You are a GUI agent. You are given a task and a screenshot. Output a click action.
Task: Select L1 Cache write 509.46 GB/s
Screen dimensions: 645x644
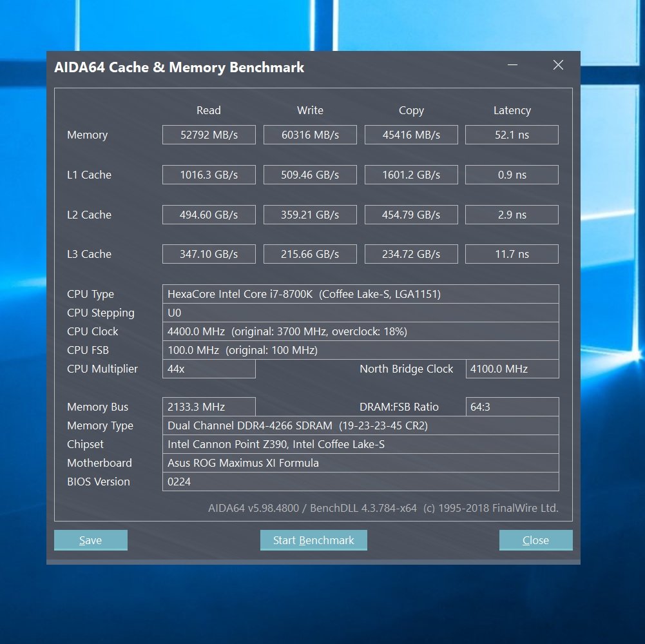(x=310, y=175)
